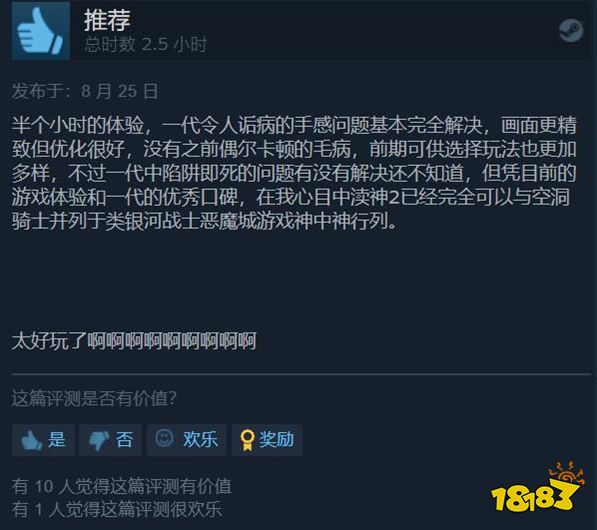The width and height of the screenshot is (597, 530).
Task: Click the gold medal icon beside 奖励
Action: click(247, 440)
